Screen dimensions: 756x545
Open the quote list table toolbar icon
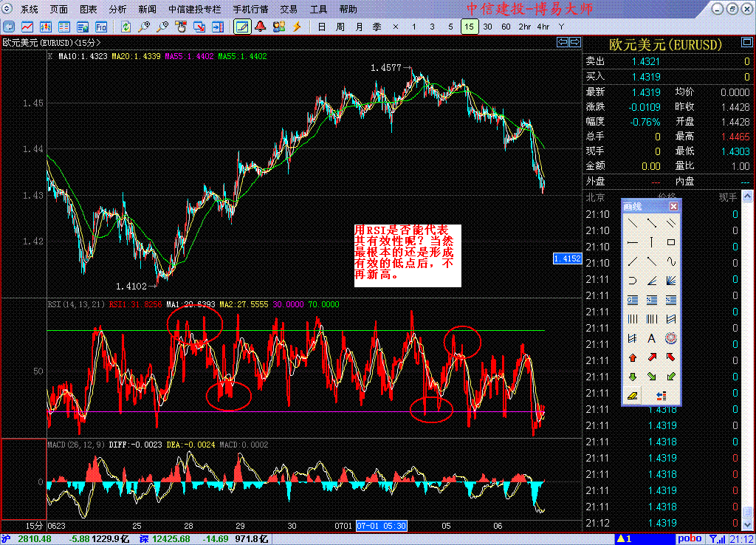coord(63,27)
